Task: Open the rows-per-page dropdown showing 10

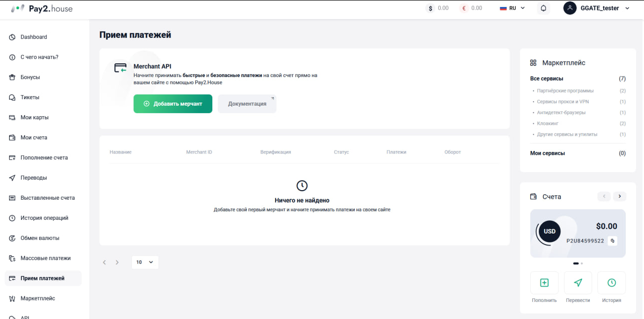Action: point(145,262)
